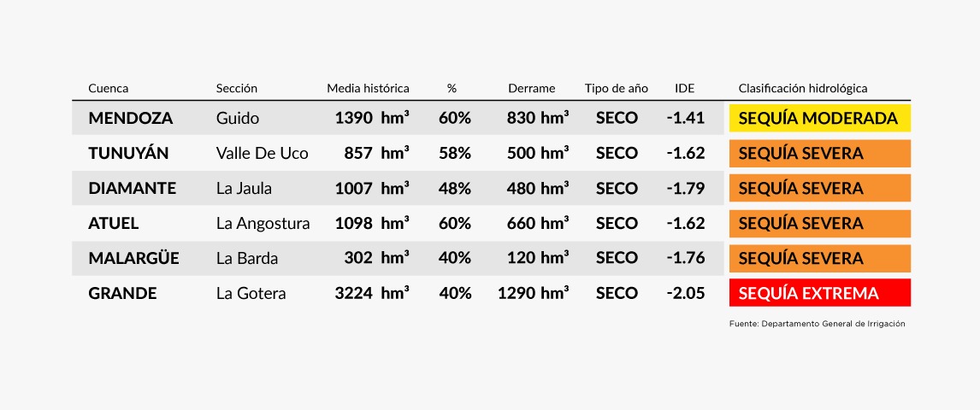This screenshot has width=980, height=410.
Task: Click the Derrame column header
Action: (531, 88)
